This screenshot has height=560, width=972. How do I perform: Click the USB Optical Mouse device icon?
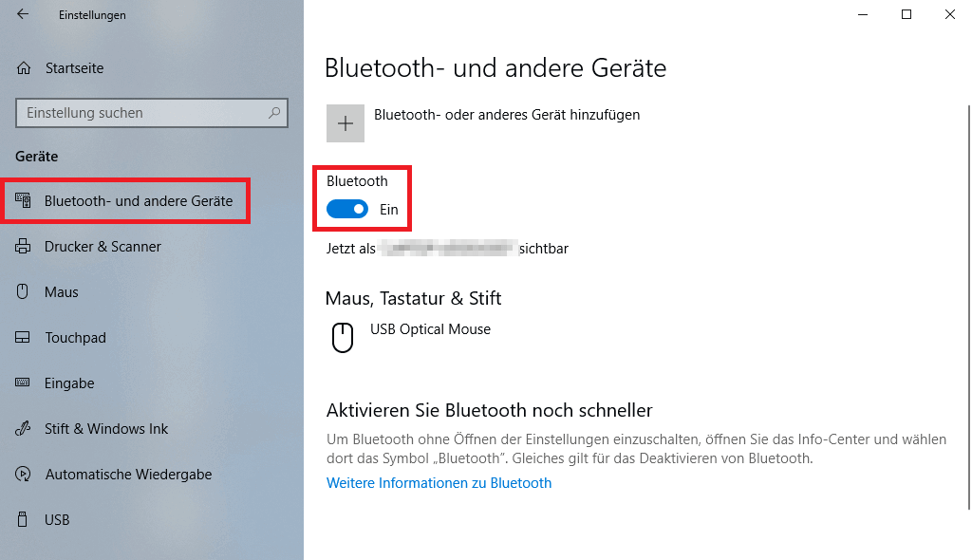pyautogui.click(x=342, y=338)
